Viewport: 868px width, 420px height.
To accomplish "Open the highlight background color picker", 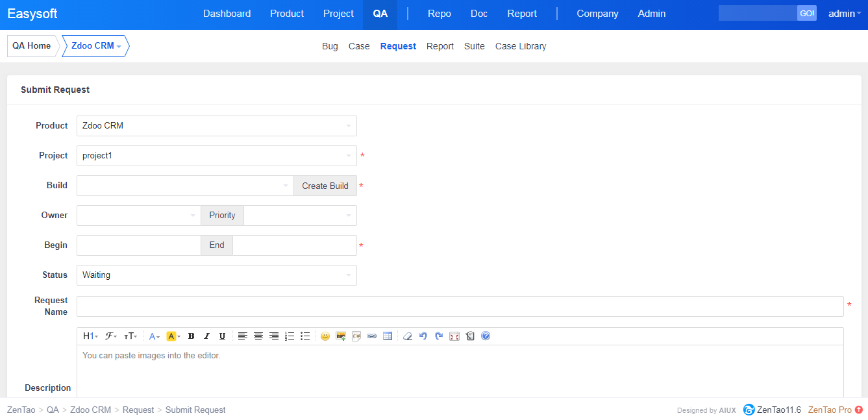I will 173,336.
